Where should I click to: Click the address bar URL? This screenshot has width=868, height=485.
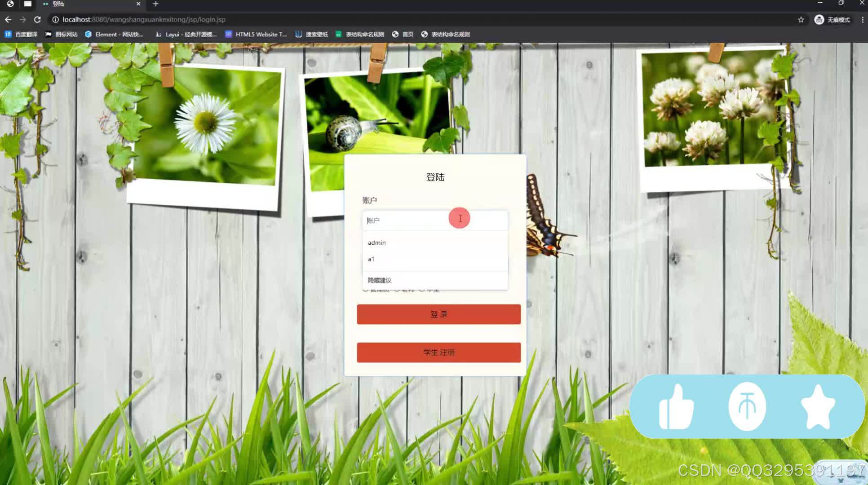[x=144, y=20]
